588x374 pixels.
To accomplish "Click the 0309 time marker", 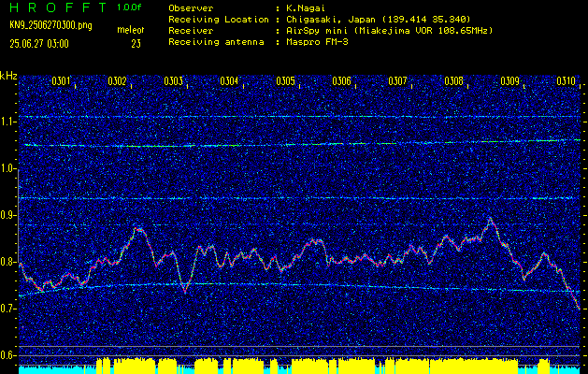I will pos(510,80).
